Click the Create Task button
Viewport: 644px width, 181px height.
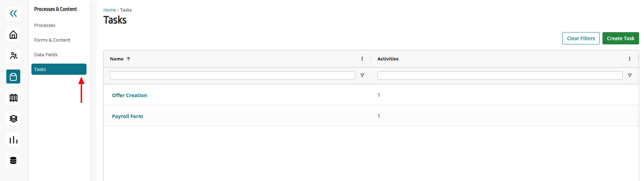[621, 38]
